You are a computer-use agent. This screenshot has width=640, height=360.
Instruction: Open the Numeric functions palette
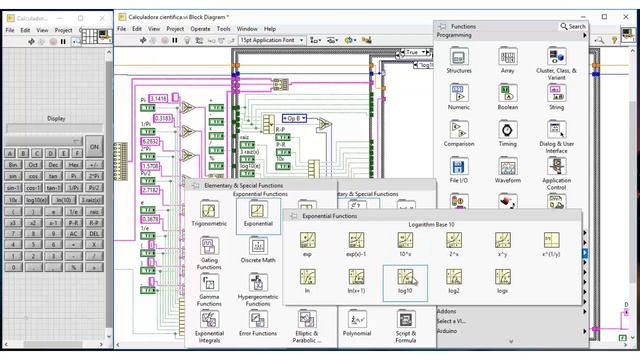coord(459,97)
